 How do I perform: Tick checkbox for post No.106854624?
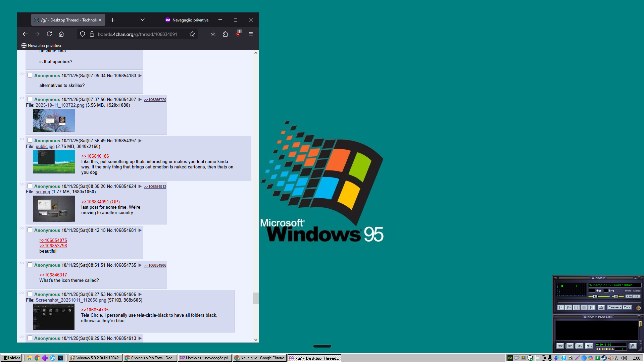[30, 186]
